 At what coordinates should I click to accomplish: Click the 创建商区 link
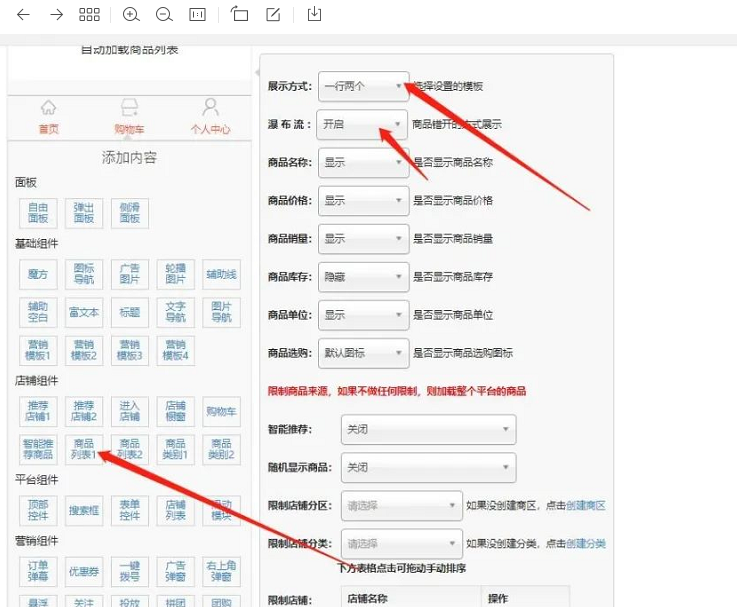click(x=586, y=506)
